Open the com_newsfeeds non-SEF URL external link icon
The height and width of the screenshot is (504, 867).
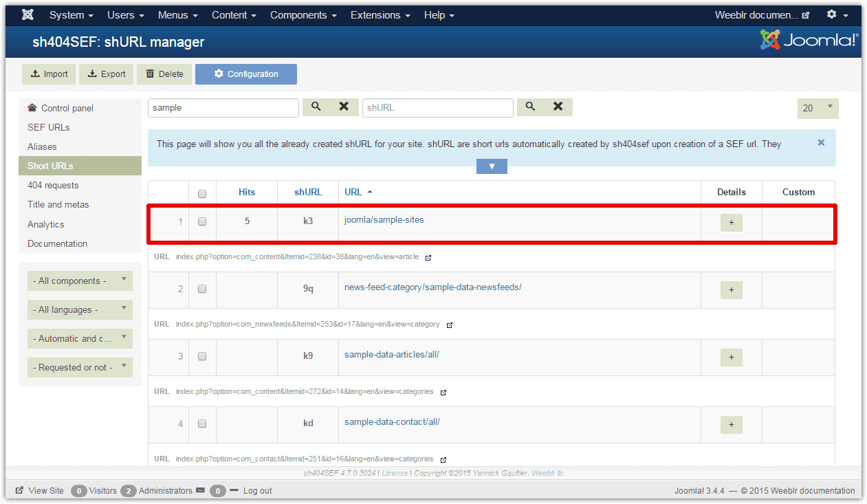click(x=450, y=325)
